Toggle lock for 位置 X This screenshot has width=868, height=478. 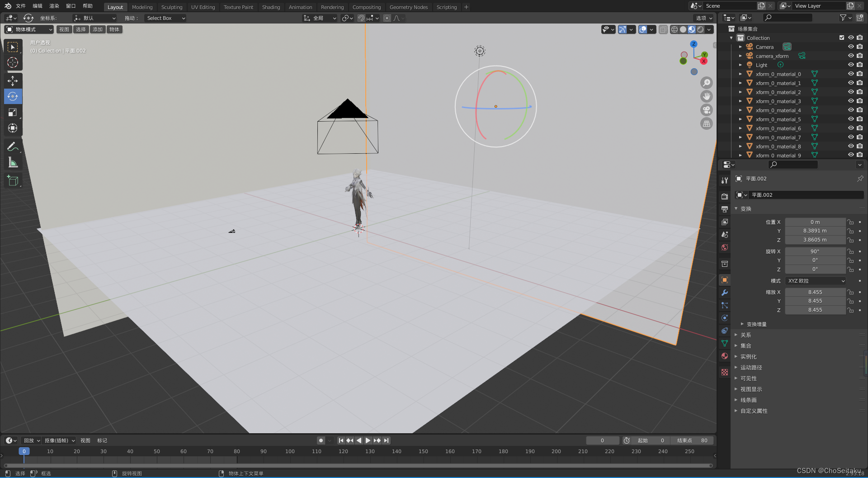click(850, 222)
